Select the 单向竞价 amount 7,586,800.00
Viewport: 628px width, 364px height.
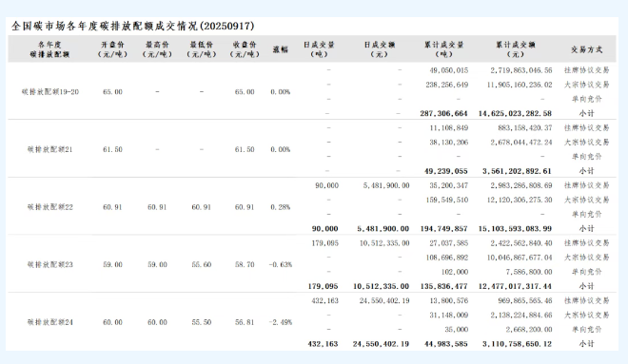tap(529, 272)
